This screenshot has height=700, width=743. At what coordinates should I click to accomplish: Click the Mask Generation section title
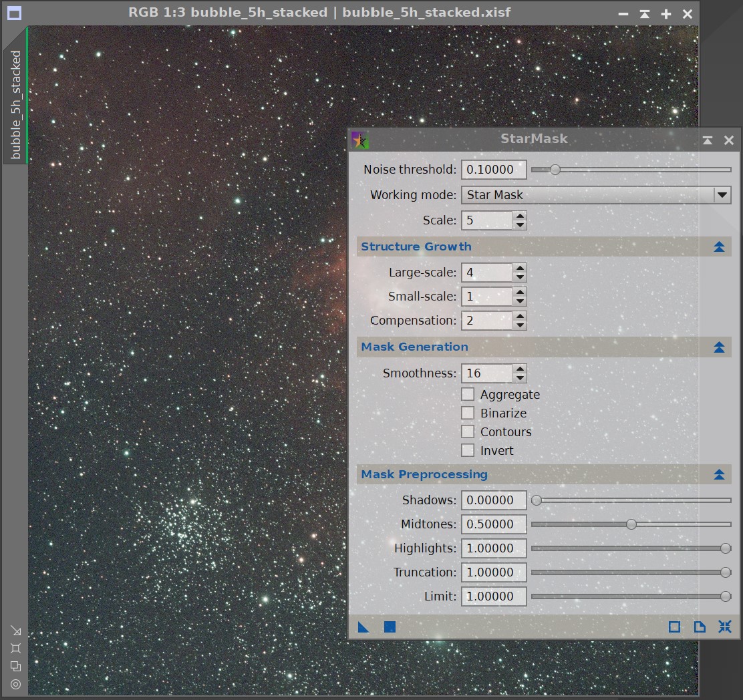point(415,347)
